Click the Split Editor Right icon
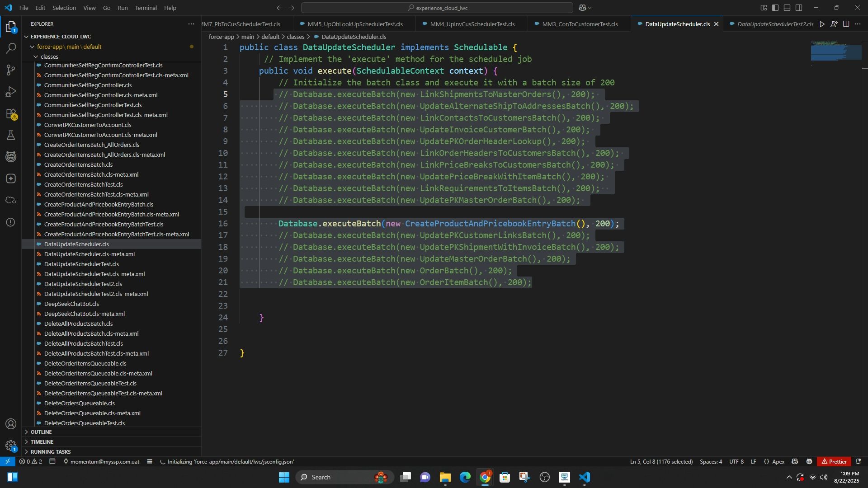 click(846, 24)
